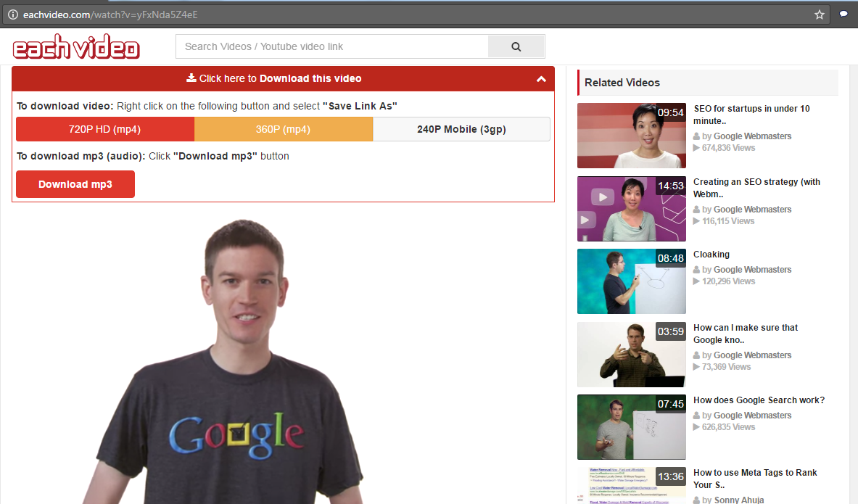Click the '120,296 Views' text
858x504 pixels.
(724, 281)
